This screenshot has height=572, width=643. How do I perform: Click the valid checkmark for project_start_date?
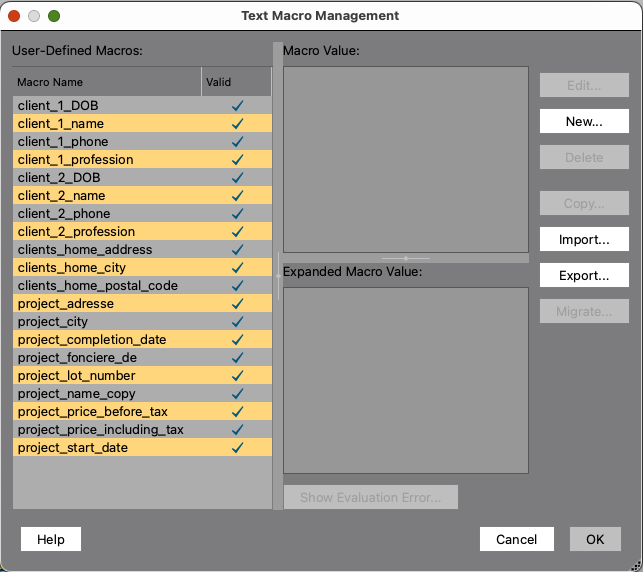point(237,447)
